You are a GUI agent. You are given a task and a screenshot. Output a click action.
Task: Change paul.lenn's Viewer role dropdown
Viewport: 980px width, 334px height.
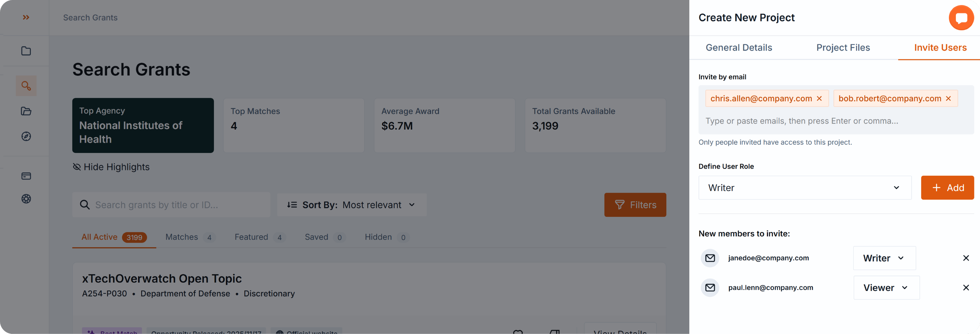[x=886, y=288]
